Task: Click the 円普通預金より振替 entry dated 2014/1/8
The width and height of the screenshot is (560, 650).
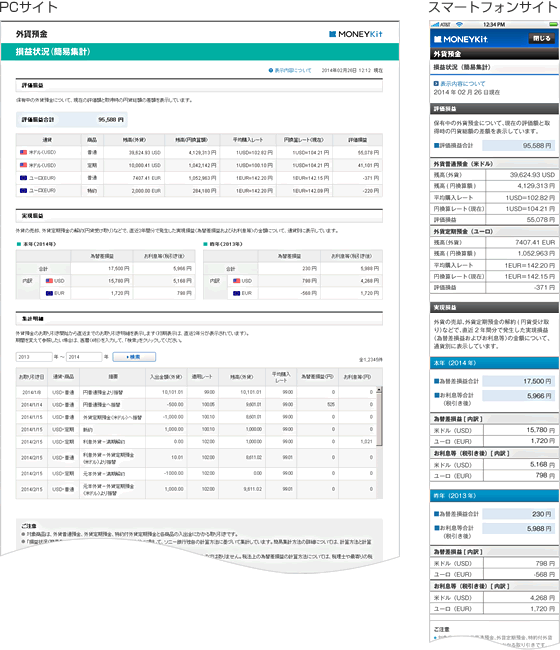Action: click(x=103, y=392)
